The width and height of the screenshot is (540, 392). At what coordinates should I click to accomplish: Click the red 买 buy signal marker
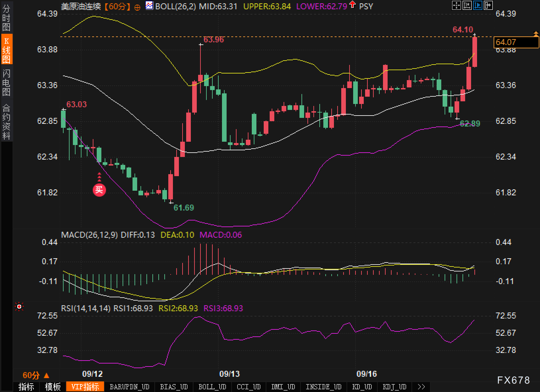click(x=99, y=190)
